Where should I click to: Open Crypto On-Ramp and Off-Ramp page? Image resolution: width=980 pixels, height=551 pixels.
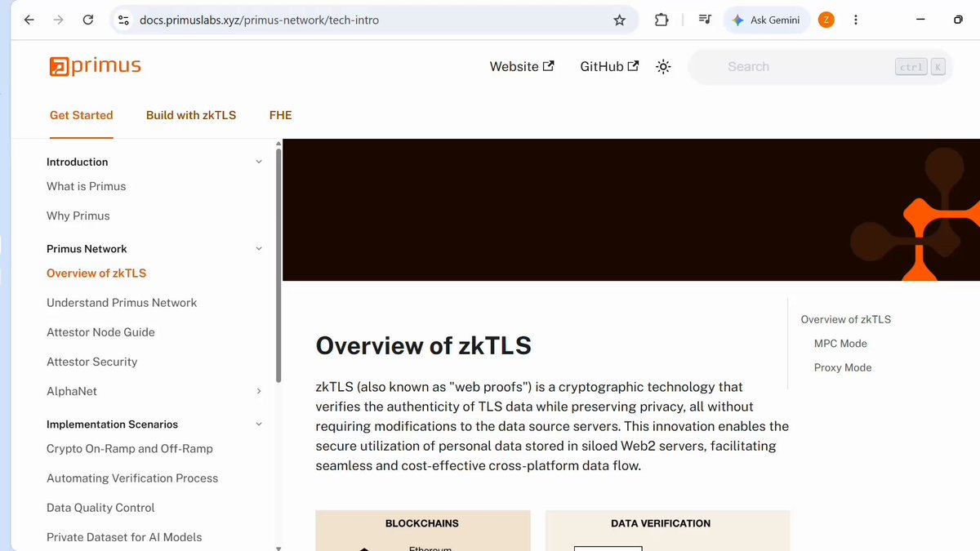tap(130, 449)
